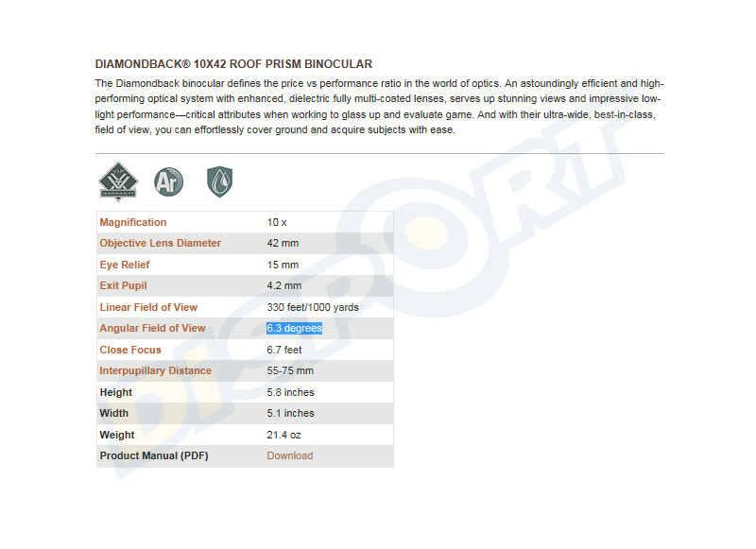
Task: Select the Eye Relief label
Action: click(125, 265)
